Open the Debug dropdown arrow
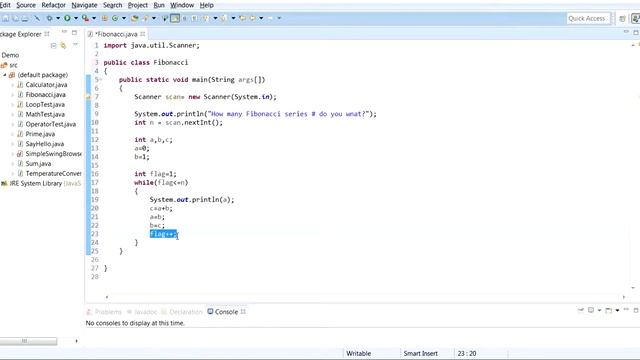The height and width of the screenshot is (360, 640). pos(58,18)
